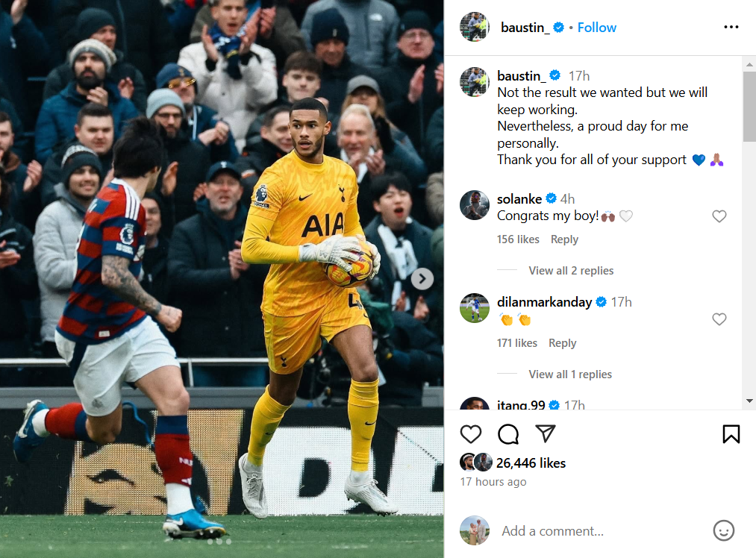The width and height of the screenshot is (756, 558).
Task: Open emoji picker in comment box
Action: [723, 530]
